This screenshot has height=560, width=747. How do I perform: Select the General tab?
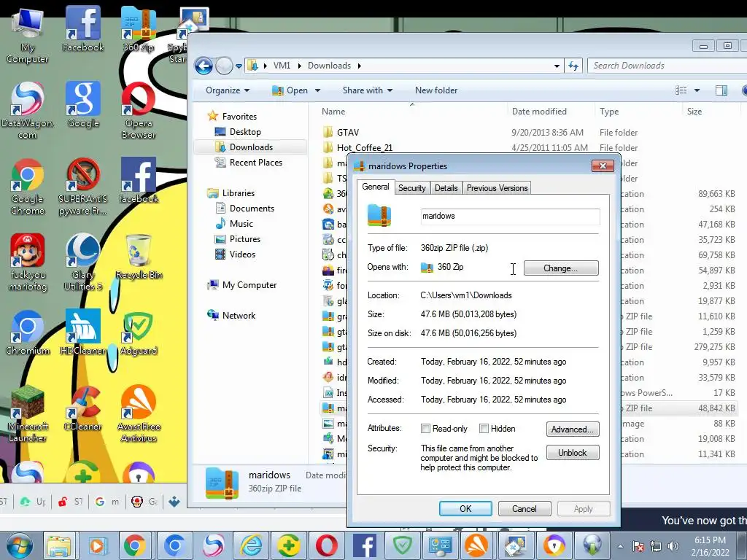[x=376, y=187]
